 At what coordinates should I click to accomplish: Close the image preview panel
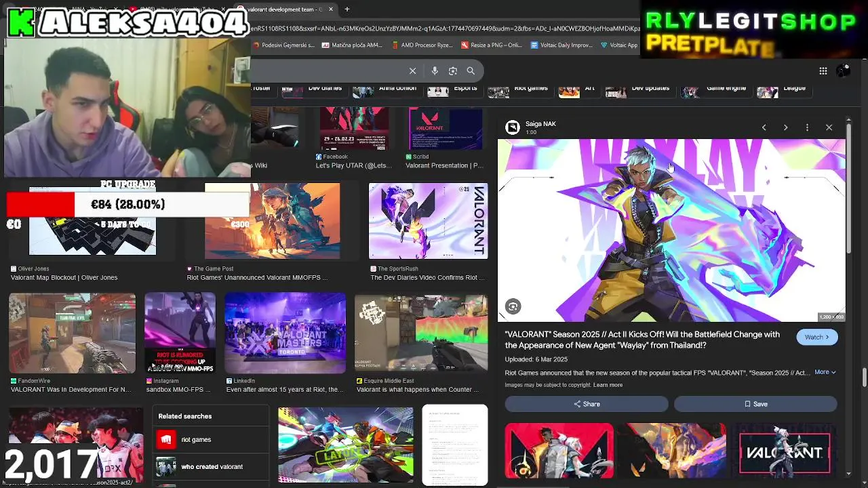pyautogui.click(x=829, y=127)
